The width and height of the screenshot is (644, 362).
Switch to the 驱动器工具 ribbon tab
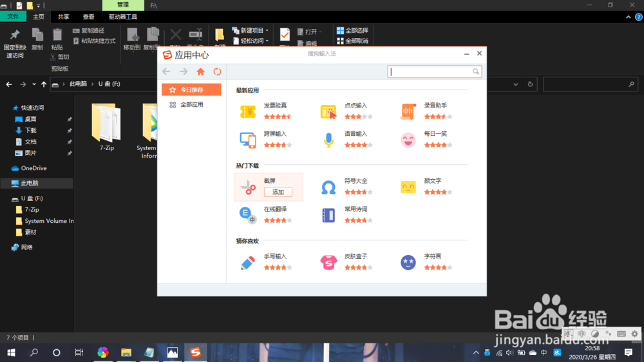[123, 17]
